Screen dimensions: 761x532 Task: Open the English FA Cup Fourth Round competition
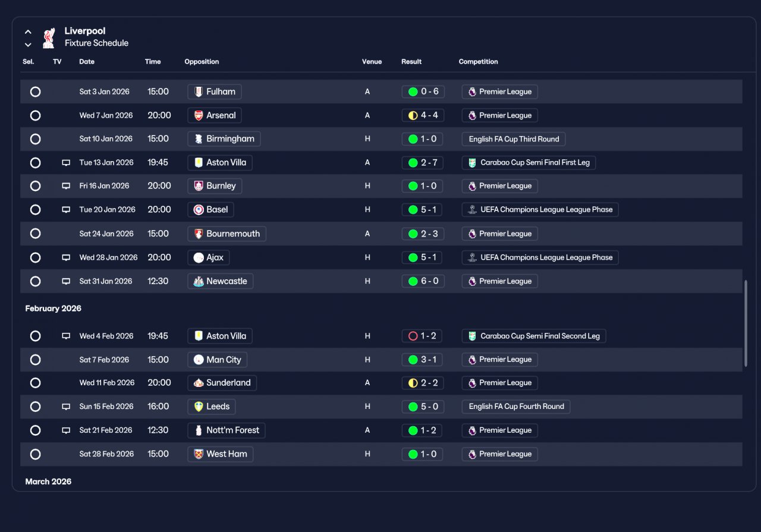click(516, 407)
